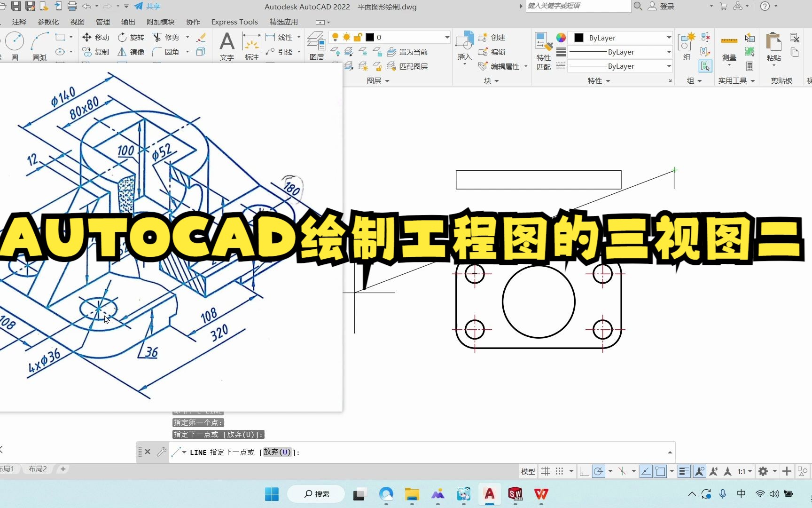Expand the Layers (图层) panel
Viewport: 812px width, 508px height.
(x=378, y=81)
